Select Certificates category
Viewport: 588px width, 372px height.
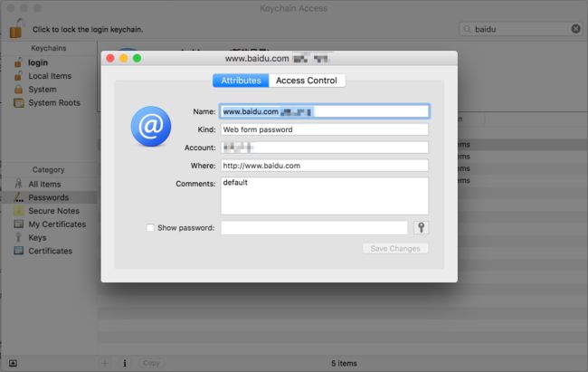[x=50, y=251]
